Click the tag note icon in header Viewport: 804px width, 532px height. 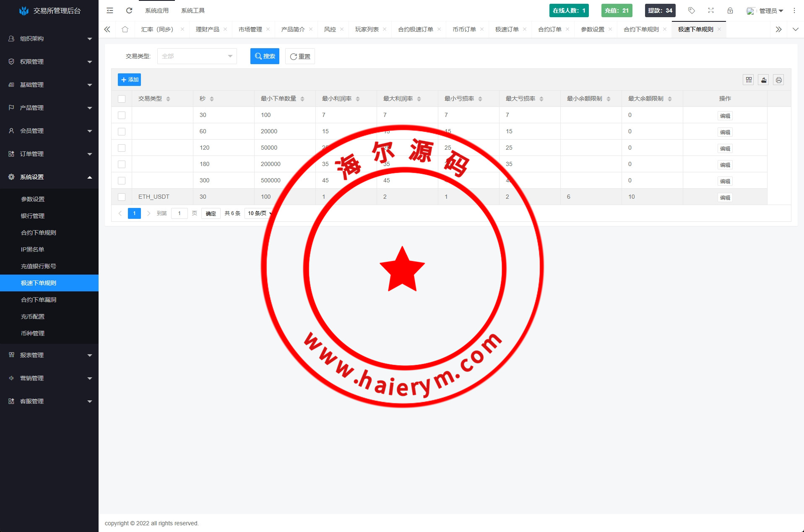[x=692, y=10]
